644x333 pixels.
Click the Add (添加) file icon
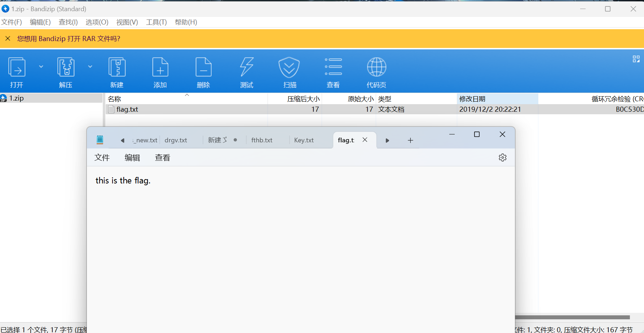[160, 67]
